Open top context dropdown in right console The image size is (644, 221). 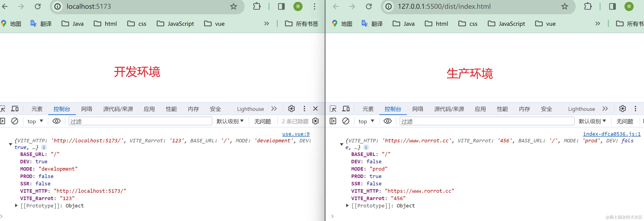point(366,121)
